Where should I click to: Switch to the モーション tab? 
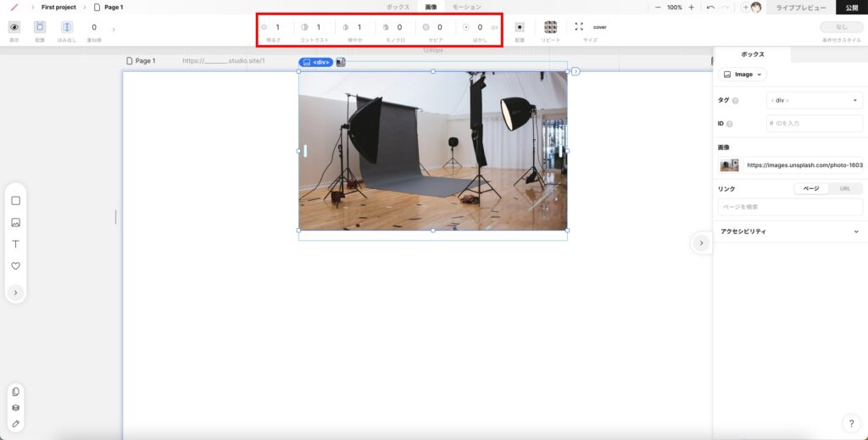(x=466, y=7)
